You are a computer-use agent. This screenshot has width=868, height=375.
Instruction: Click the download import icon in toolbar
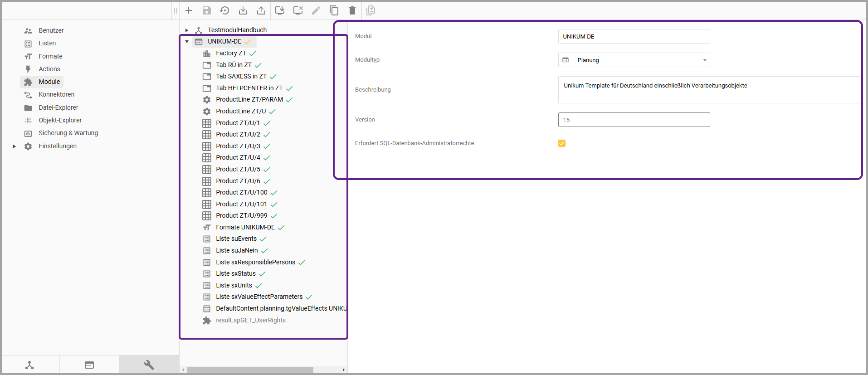(243, 10)
